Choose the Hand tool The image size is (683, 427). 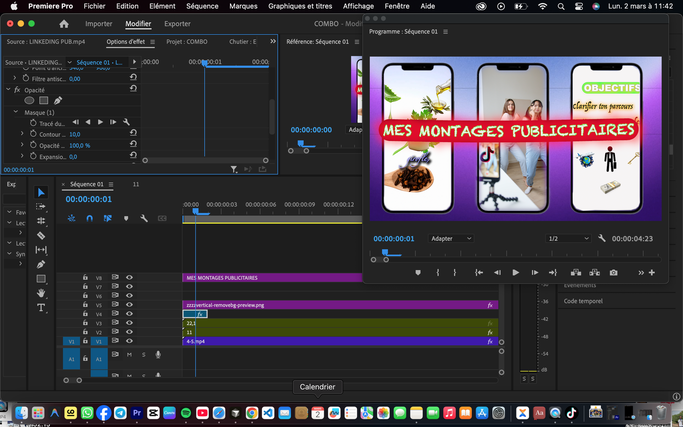point(41,294)
